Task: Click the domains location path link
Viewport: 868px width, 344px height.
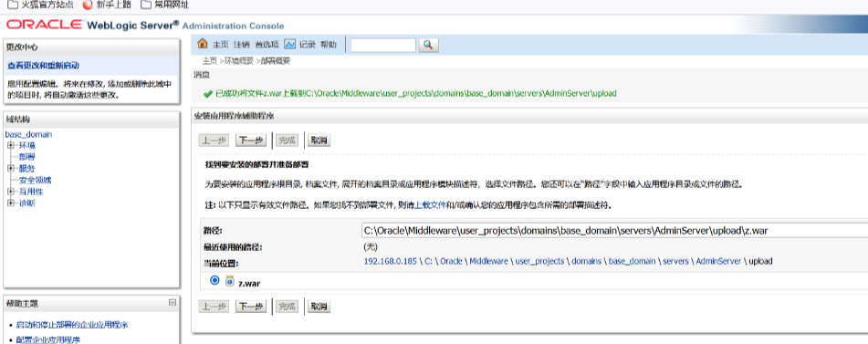Action: [586, 261]
